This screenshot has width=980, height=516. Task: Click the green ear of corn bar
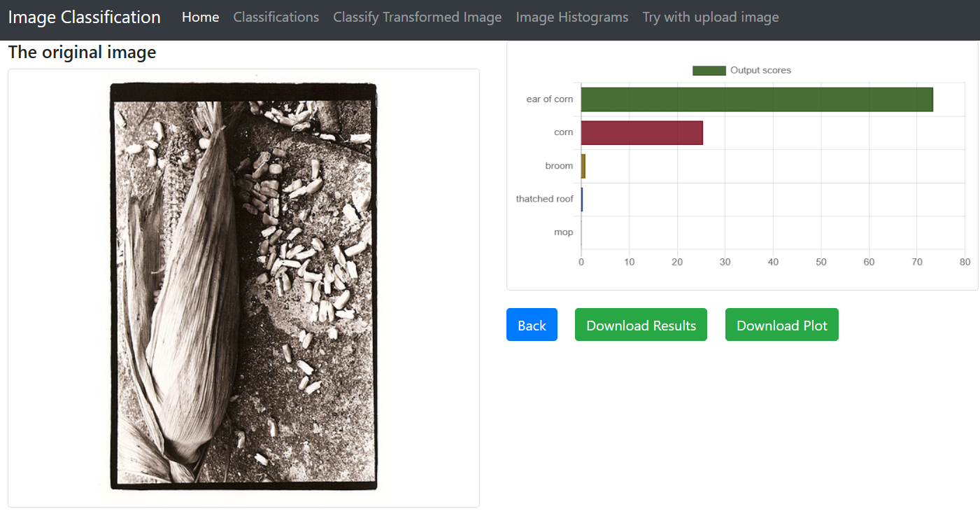[757, 99]
